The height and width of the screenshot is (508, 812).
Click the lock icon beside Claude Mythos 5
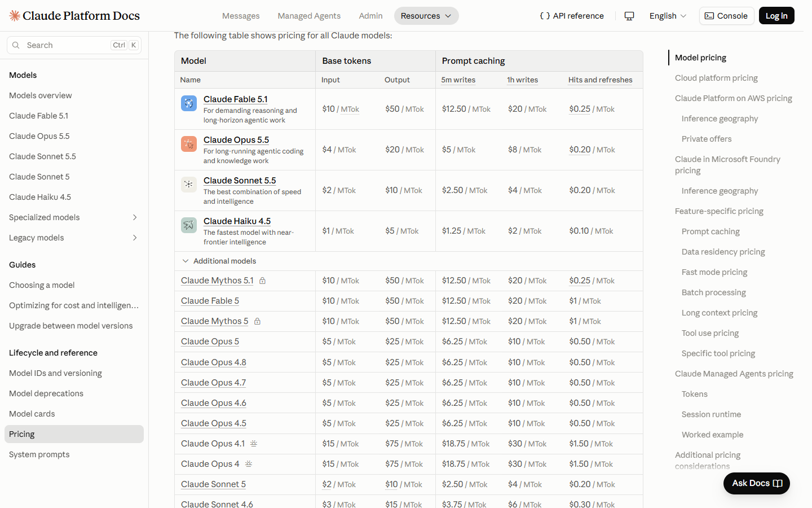(257, 321)
